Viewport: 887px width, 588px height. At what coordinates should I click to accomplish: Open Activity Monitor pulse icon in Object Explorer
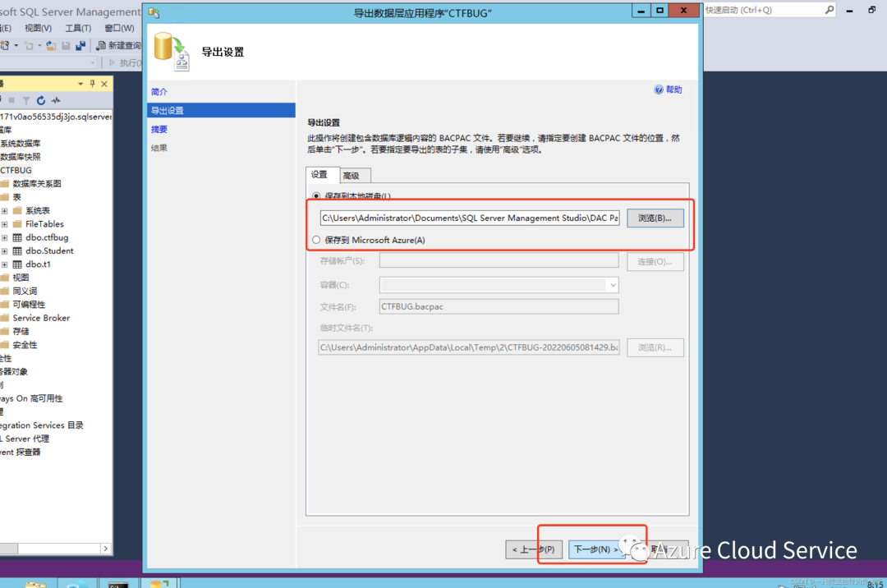pos(56,100)
